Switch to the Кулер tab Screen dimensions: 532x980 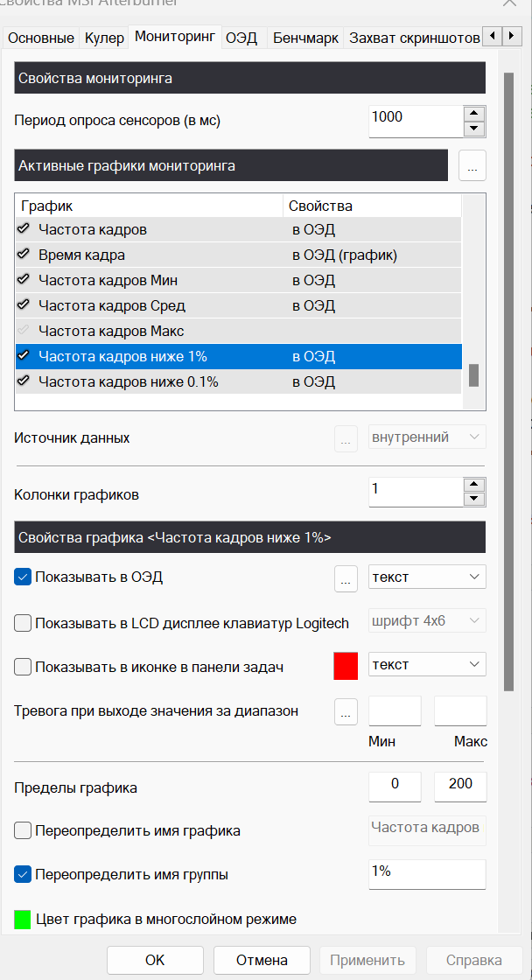click(x=104, y=38)
